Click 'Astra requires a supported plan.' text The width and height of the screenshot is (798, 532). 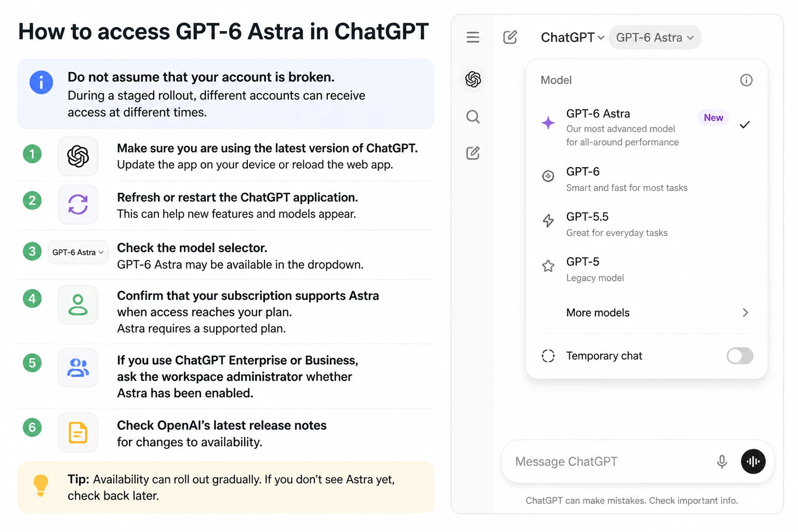201,328
